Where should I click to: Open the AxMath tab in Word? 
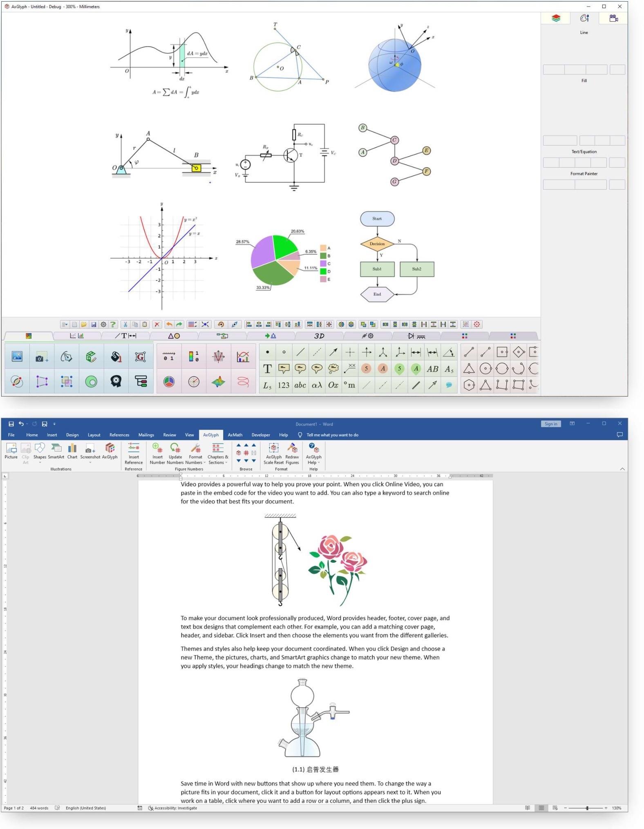235,435
